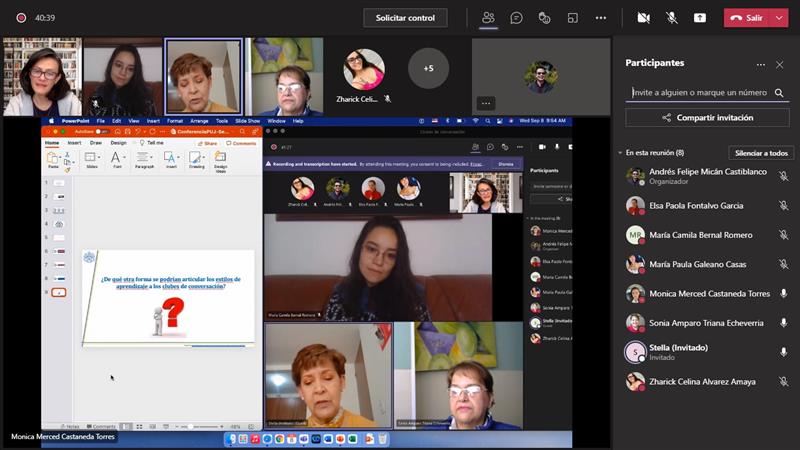
Task: Mute Monica Merced Castaneda Torres microphone
Action: pos(784,293)
